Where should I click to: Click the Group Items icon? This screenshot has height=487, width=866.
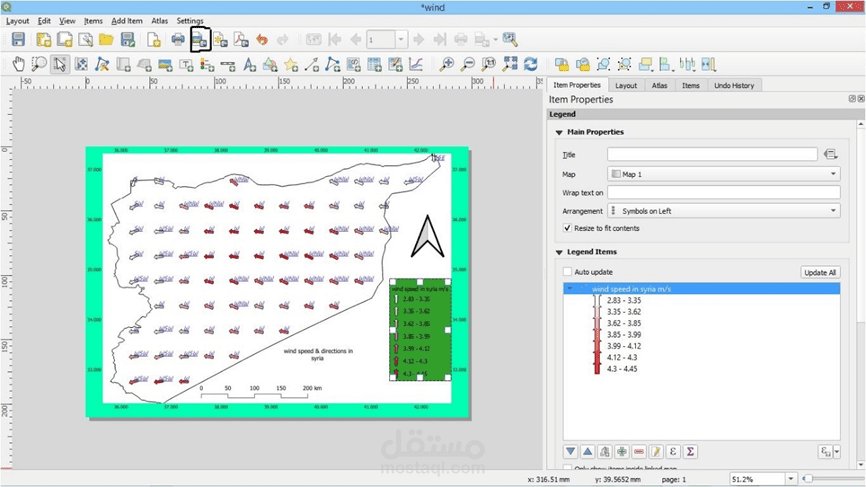[x=604, y=64]
